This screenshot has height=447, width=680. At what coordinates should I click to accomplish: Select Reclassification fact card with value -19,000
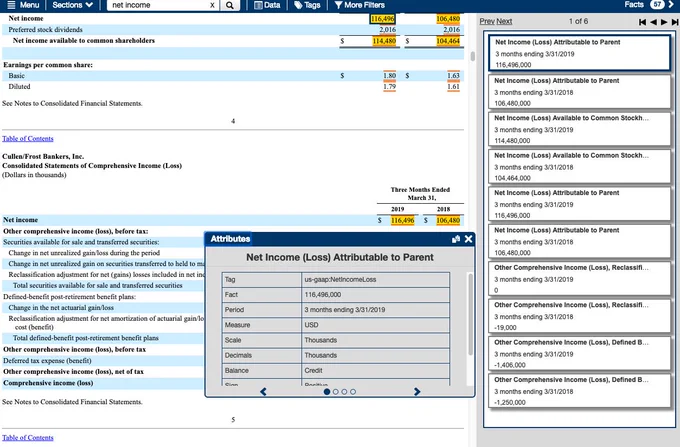[x=579, y=316]
